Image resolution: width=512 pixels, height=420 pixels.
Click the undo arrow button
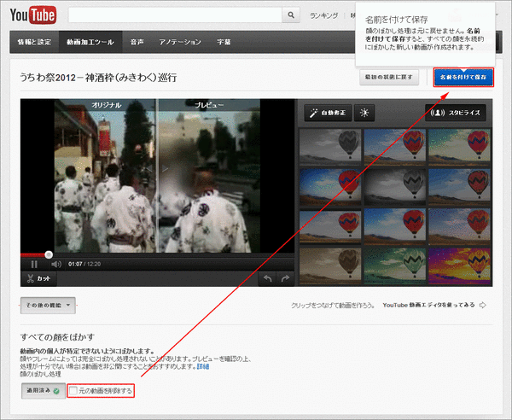[267, 278]
